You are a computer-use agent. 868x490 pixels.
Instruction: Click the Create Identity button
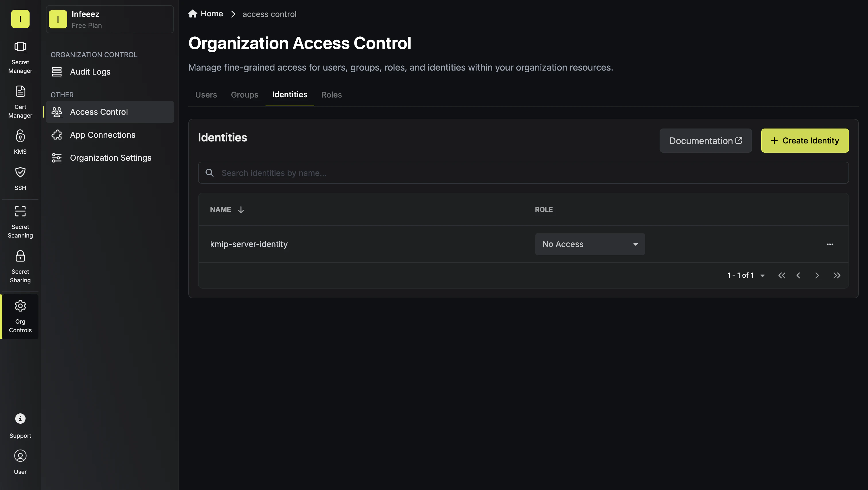(x=805, y=141)
